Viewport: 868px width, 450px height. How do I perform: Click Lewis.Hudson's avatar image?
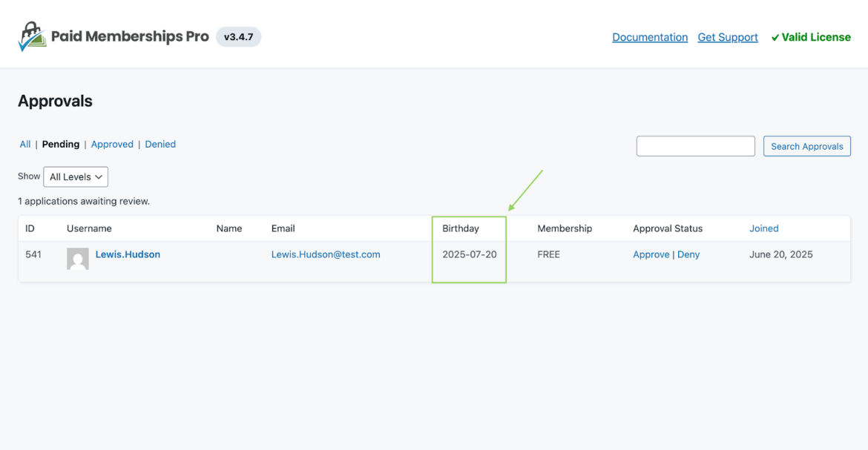(77, 259)
